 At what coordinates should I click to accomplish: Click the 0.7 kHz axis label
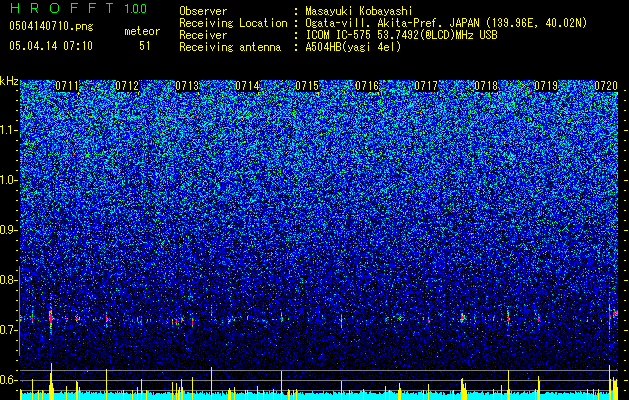(8, 330)
